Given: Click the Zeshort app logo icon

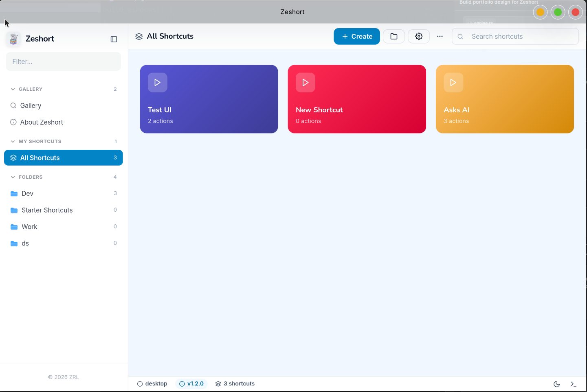Looking at the screenshot, I should click(13, 39).
